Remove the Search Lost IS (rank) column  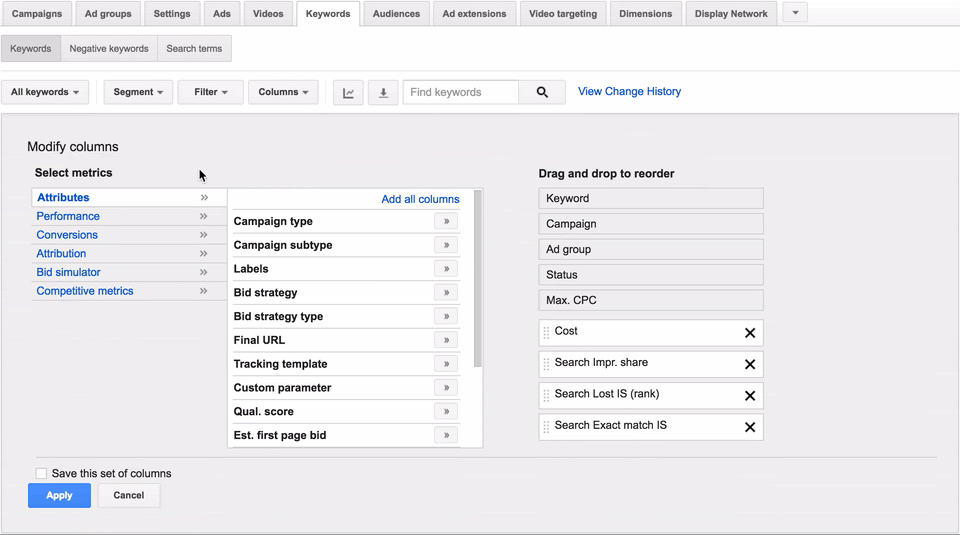point(749,395)
